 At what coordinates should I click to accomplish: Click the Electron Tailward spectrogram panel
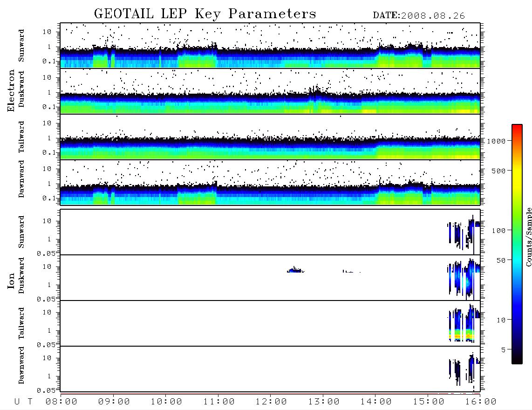coord(270,137)
